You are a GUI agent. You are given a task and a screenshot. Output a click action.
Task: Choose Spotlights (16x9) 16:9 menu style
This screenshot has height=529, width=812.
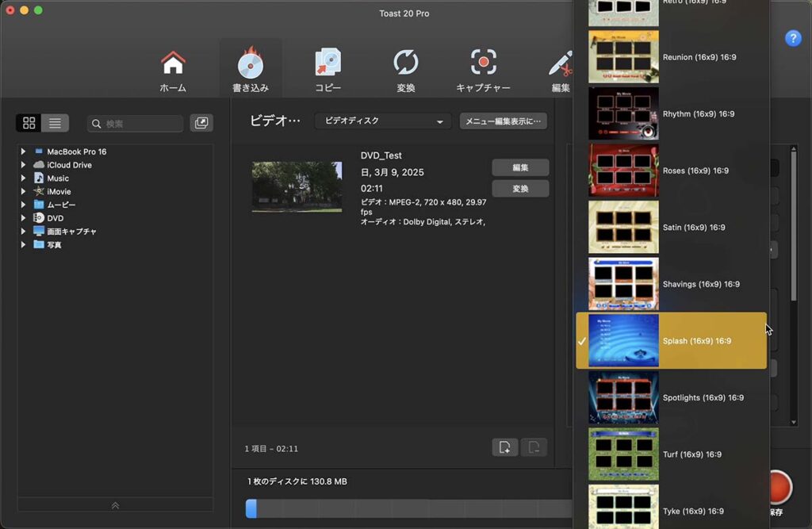click(671, 397)
